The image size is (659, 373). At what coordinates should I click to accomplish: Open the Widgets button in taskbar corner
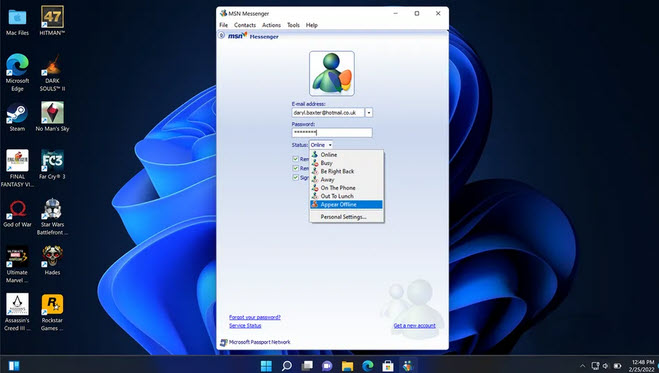coord(14,366)
